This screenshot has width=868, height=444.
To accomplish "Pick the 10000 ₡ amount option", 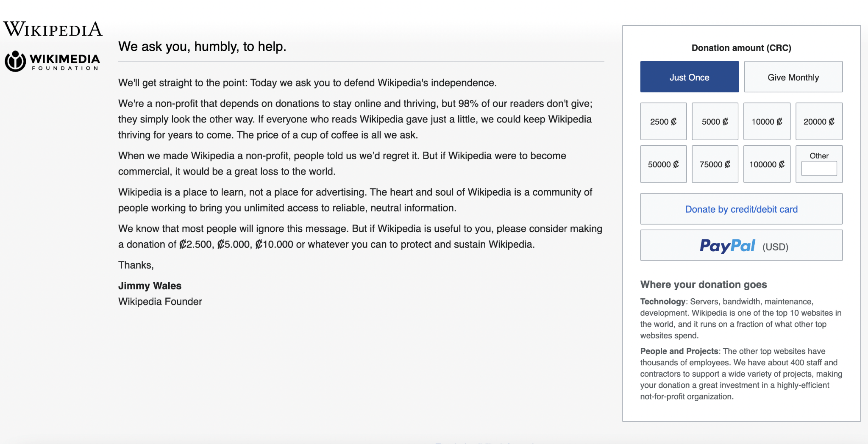I will click(x=767, y=122).
